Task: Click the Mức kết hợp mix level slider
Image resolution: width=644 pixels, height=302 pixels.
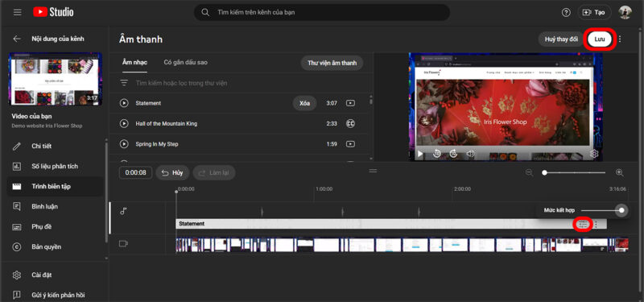Action: [603, 210]
